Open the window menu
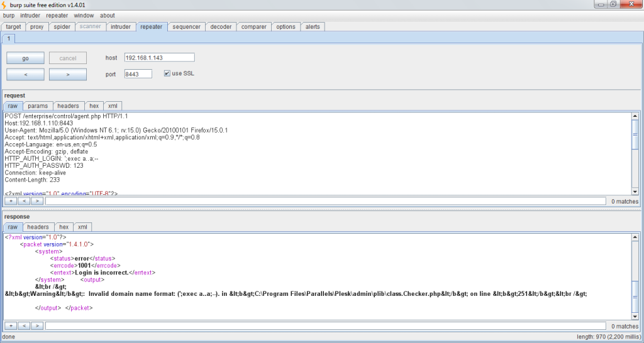The width and height of the screenshot is (644, 343). point(84,16)
